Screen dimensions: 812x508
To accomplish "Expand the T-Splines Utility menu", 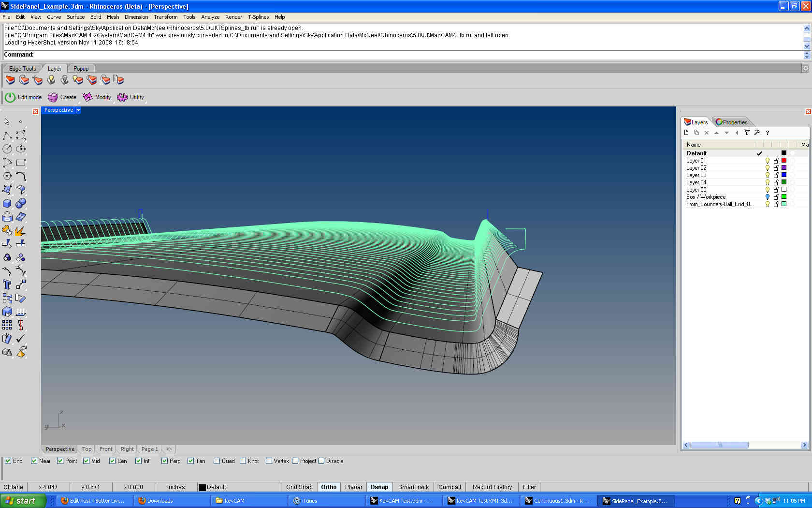I will [131, 97].
